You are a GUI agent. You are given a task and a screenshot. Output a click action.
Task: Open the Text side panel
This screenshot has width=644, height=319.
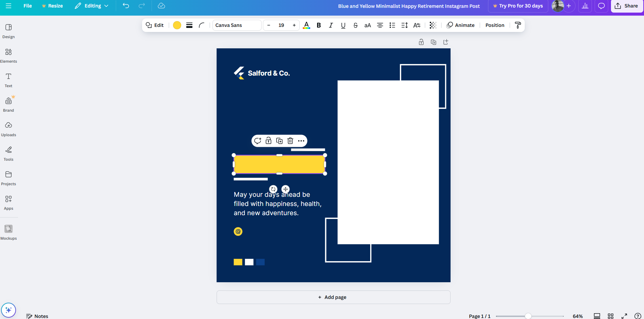(x=9, y=80)
